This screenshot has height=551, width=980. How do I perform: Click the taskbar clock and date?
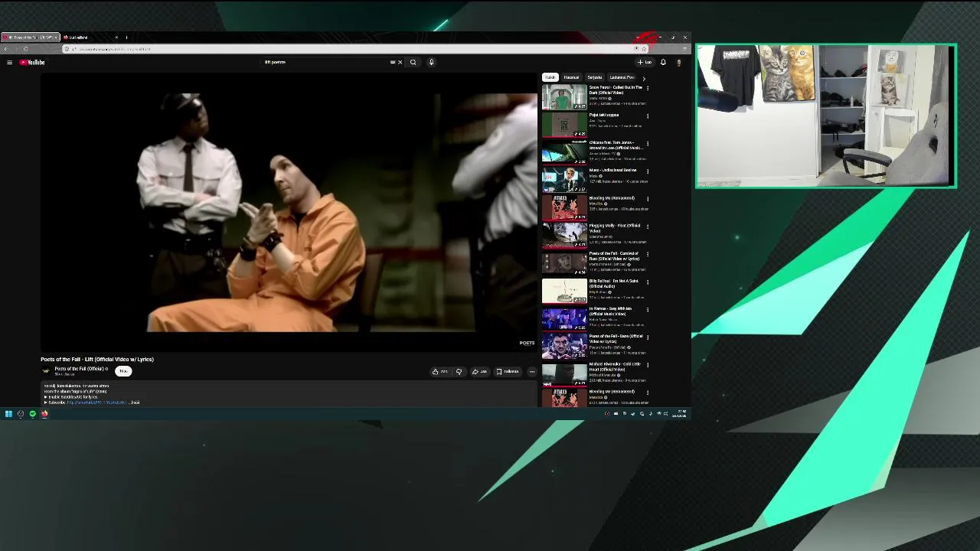pos(680,414)
